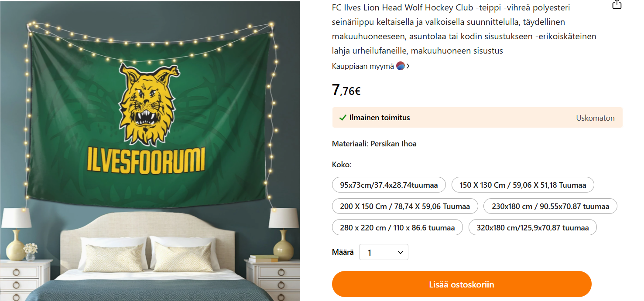Click the Materiaali: Persikan Ihoa label
Image resolution: width=644 pixels, height=301 pixels.
coord(374,144)
